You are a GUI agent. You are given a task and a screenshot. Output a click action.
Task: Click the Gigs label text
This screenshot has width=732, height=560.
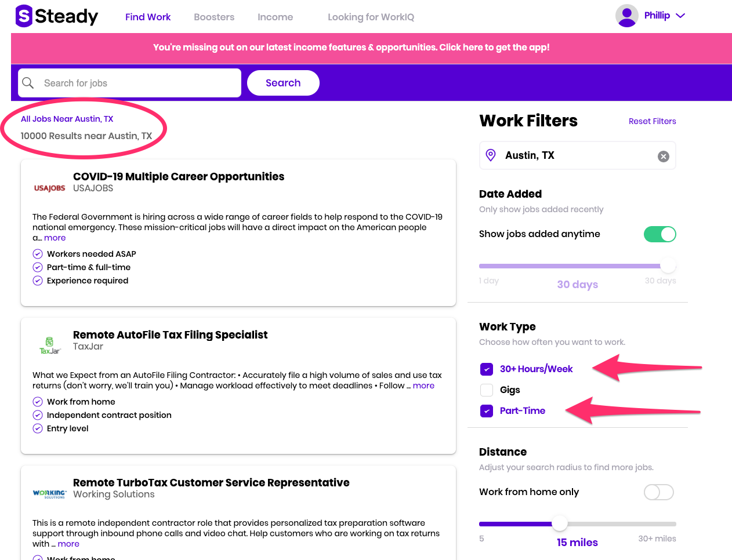(x=510, y=390)
